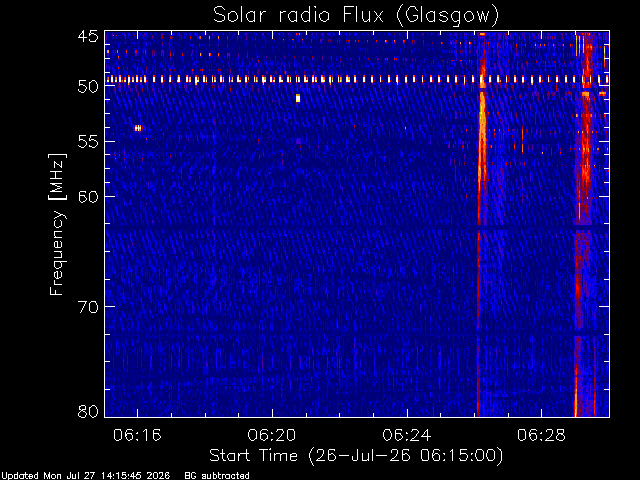Image resolution: width=640 pixels, height=480 pixels.
Task: Click the 06:16 time axis label
Action: [x=137, y=435]
